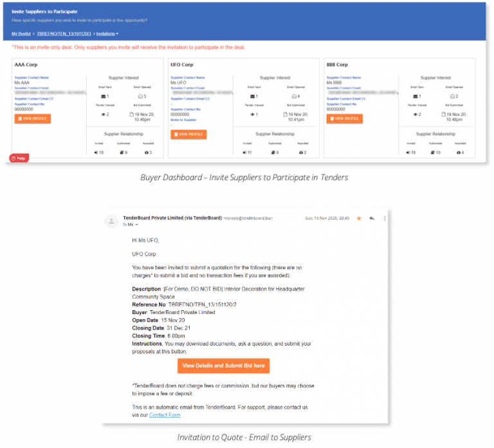Click the email sent envelope icon in AAA Corp card
This screenshot has width=494, height=448.
(103, 96)
